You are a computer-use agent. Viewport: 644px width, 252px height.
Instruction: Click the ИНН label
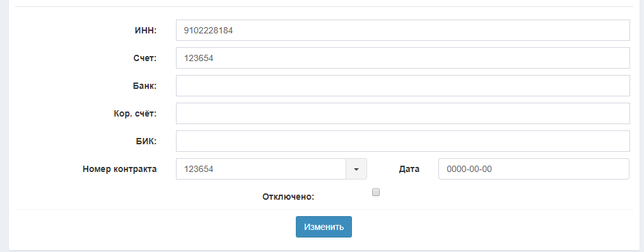click(145, 30)
